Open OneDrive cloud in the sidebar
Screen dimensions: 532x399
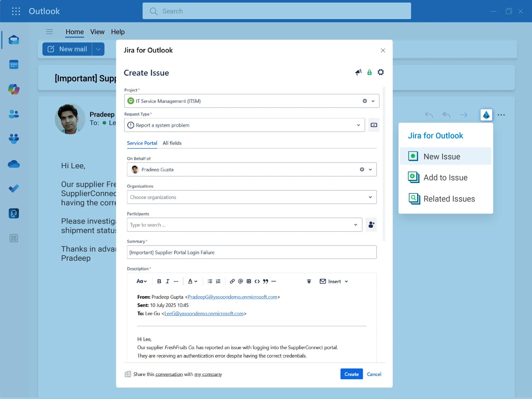[14, 164]
